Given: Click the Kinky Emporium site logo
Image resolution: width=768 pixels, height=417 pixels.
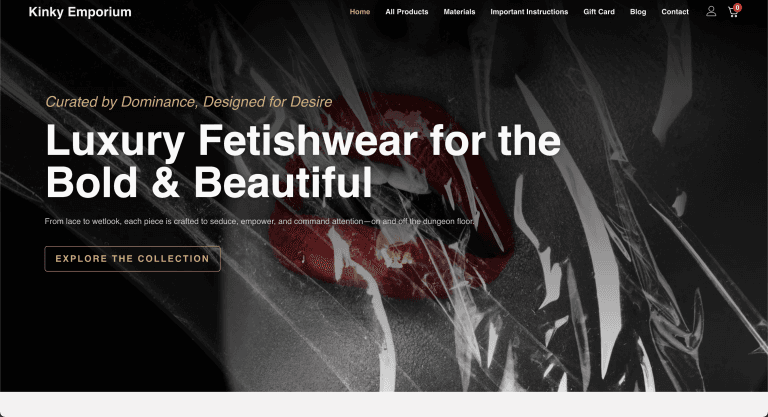Looking at the screenshot, I should [x=80, y=12].
